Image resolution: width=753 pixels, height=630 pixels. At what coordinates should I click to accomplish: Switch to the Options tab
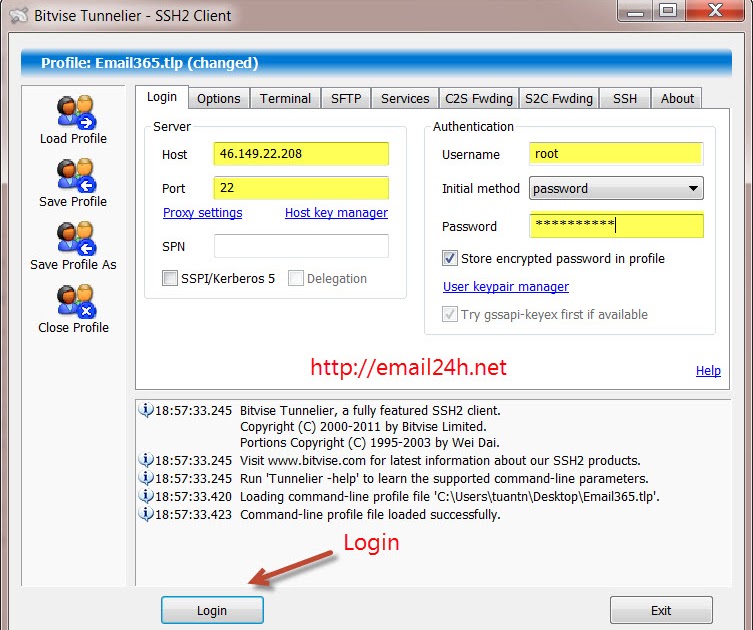[x=219, y=98]
